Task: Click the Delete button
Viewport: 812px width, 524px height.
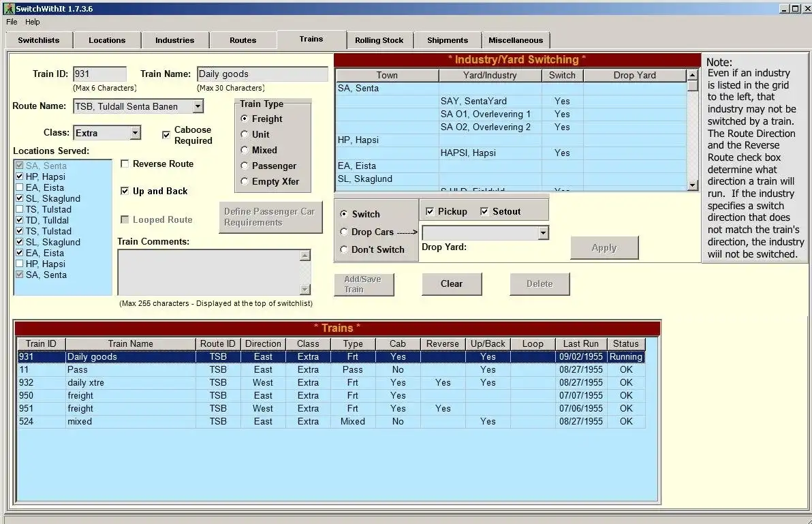Action: tap(540, 283)
